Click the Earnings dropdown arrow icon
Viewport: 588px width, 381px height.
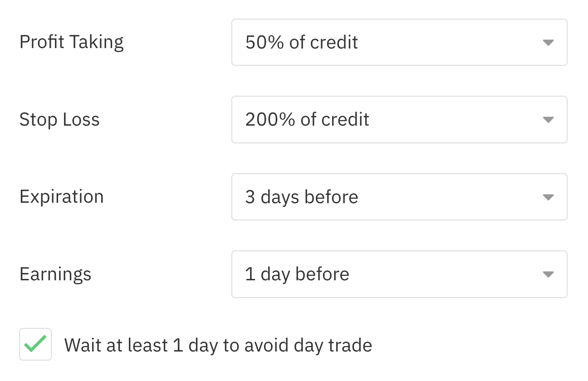tap(549, 274)
